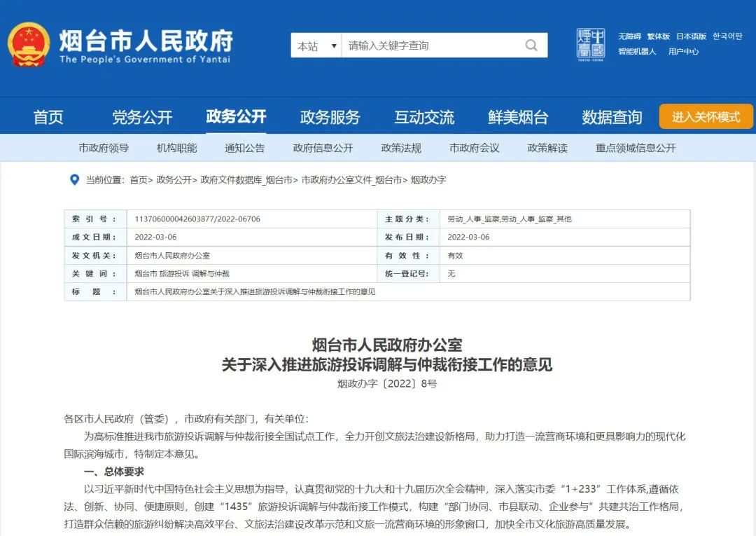Open the 通知公告 submenu link
This screenshot has width=756, height=536.
coord(245,148)
